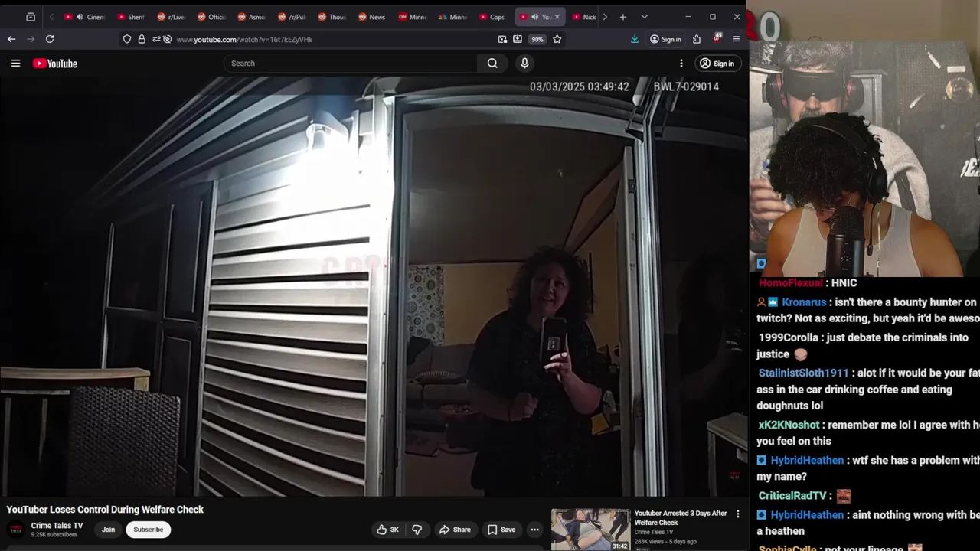Switch to the Sheriff tab
The height and width of the screenshot is (551, 980).
[131, 17]
